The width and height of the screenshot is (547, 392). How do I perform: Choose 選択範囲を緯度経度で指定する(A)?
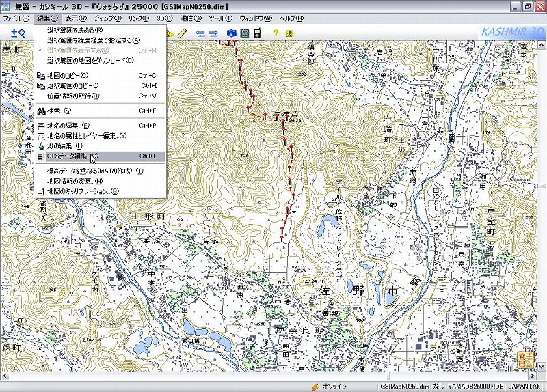pos(100,40)
